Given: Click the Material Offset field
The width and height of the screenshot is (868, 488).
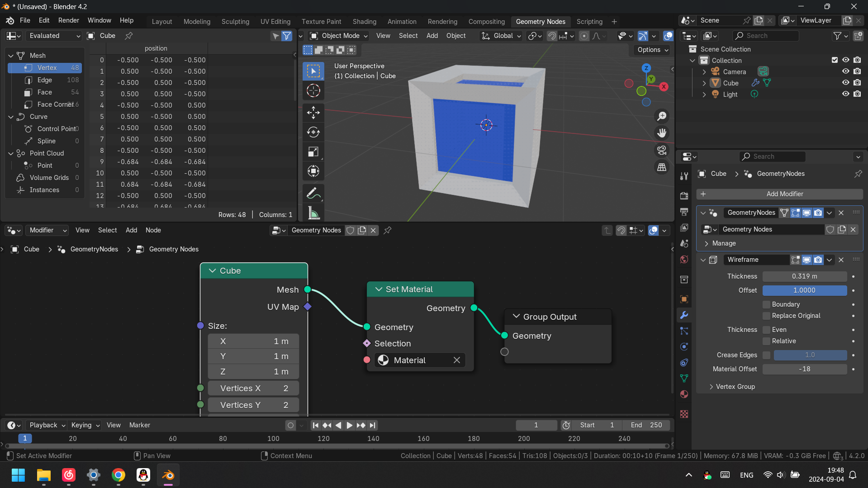Looking at the screenshot, I should 804,369.
